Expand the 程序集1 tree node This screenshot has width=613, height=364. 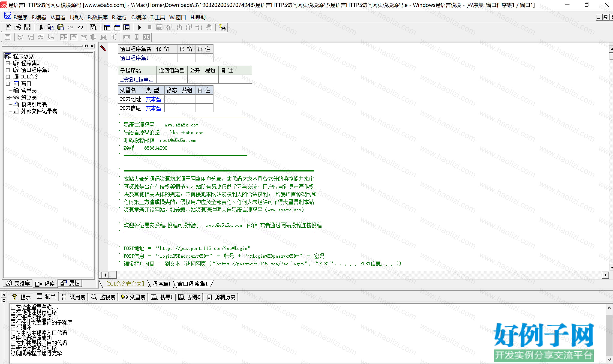click(x=8, y=63)
